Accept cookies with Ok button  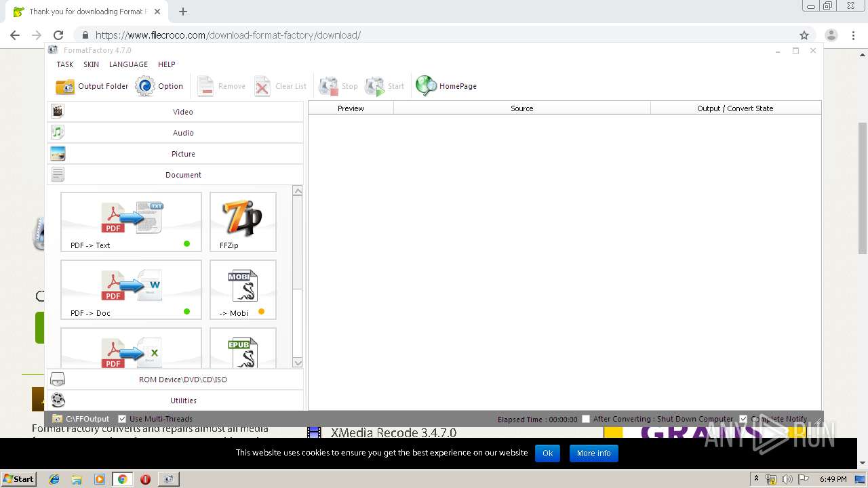point(547,453)
